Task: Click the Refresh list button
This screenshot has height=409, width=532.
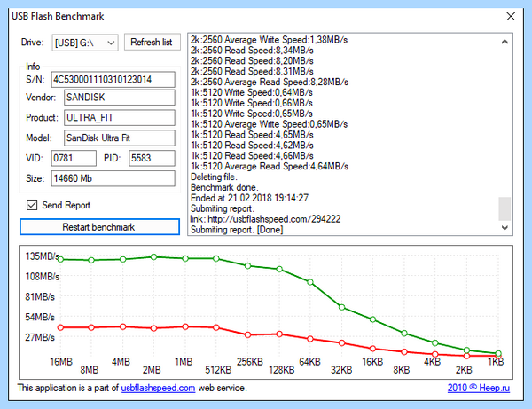Action: pos(152,42)
